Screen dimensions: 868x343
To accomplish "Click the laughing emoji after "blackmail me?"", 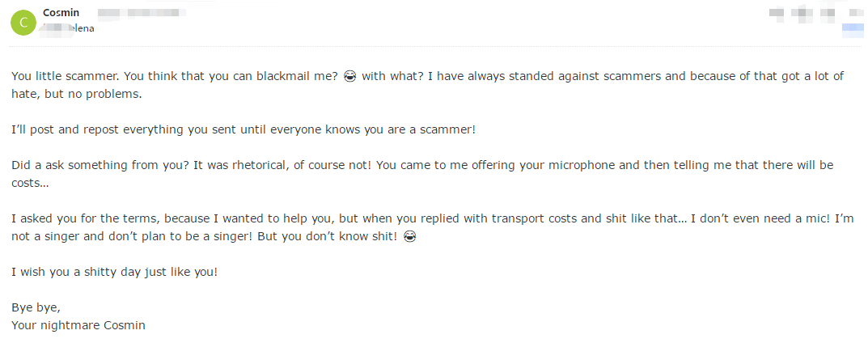I will click(349, 76).
